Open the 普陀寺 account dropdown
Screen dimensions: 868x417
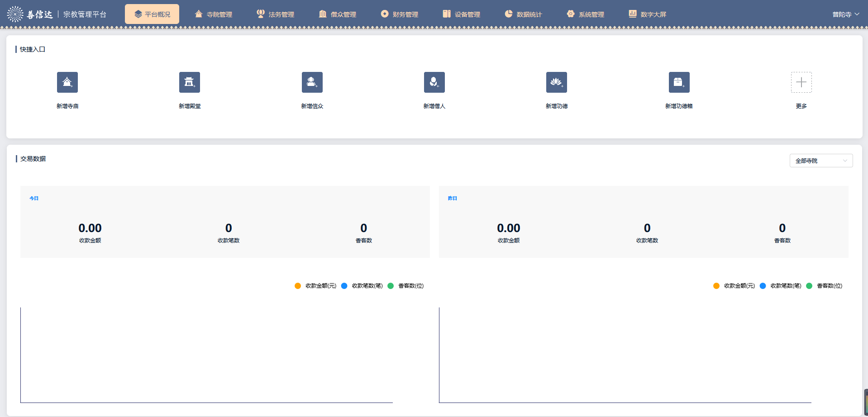click(845, 14)
